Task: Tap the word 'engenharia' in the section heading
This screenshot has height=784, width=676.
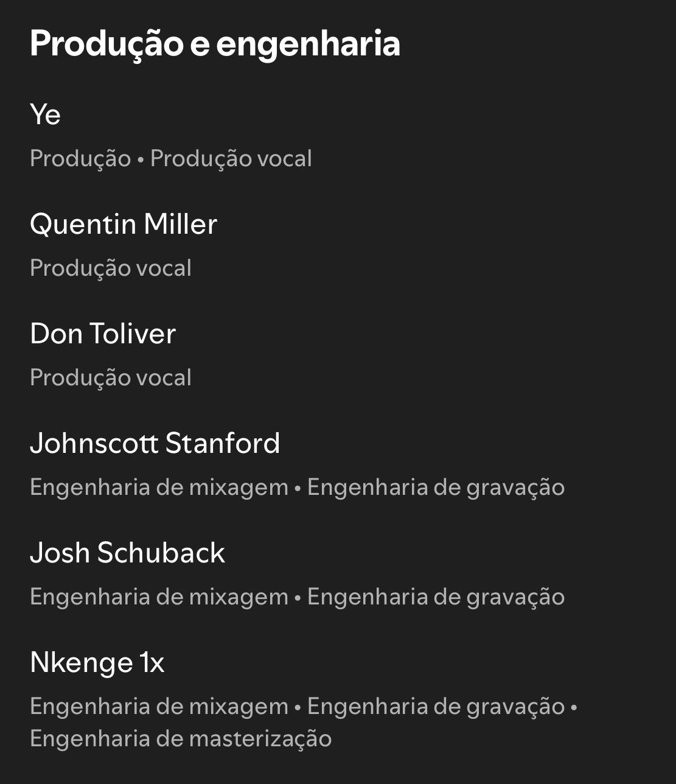Action: pos(308,44)
